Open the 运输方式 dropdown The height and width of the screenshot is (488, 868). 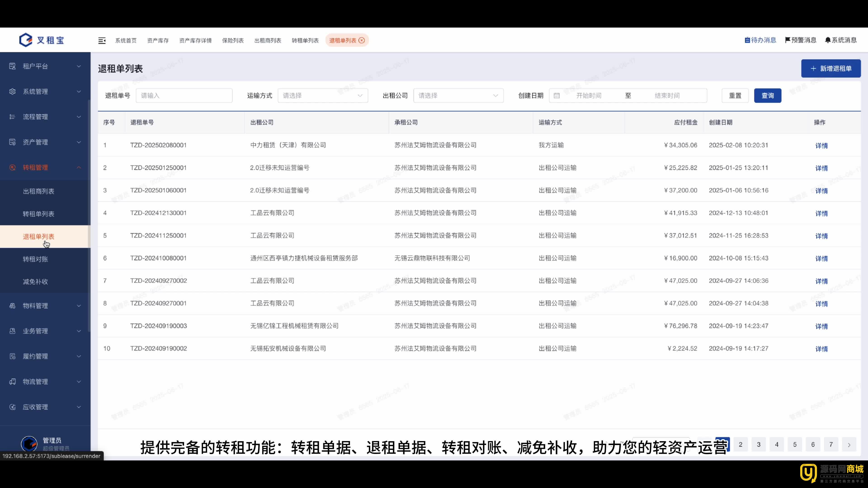click(x=323, y=96)
